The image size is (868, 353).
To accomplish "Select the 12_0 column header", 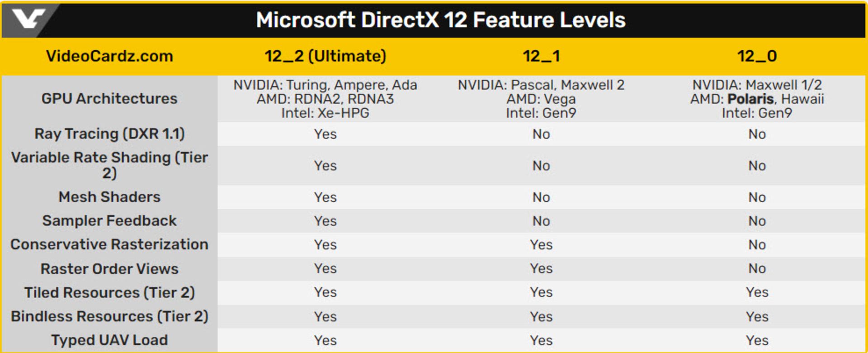I will tap(757, 56).
